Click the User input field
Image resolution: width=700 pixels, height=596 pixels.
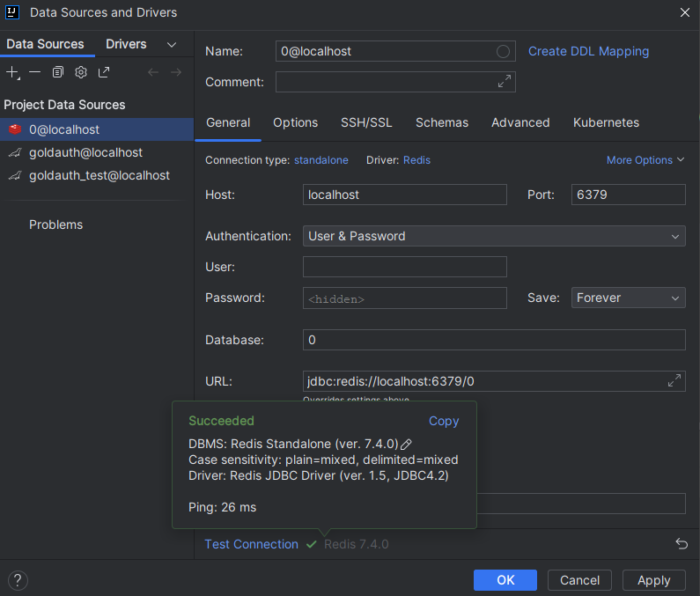click(404, 267)
